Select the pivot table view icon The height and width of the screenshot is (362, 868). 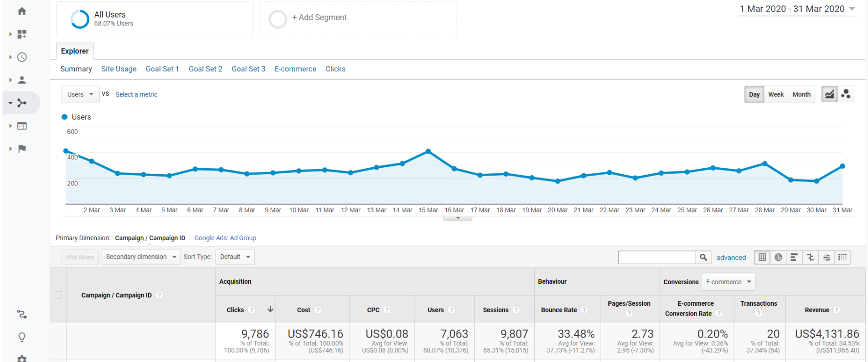[x=843, y=257]
